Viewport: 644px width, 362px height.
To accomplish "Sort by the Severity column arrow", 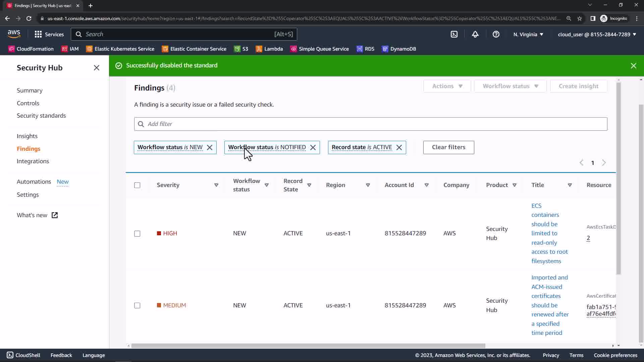I will click(x=216, y=185).
